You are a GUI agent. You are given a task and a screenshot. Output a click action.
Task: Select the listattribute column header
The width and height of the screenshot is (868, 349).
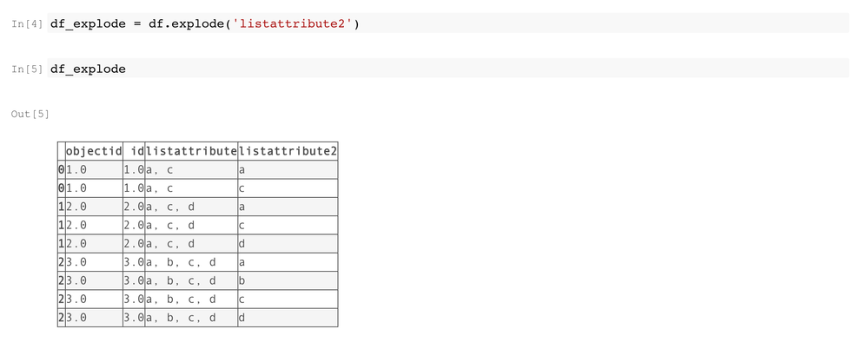coord(191,151)
